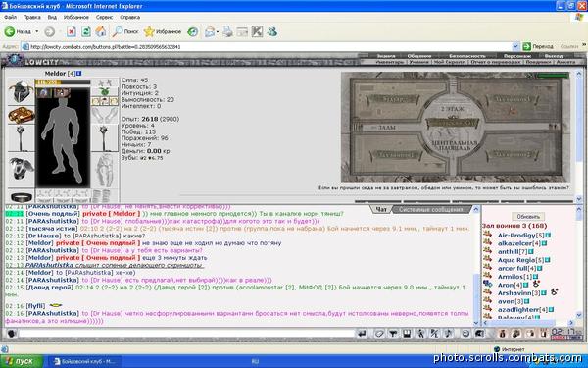The width and height of the screenshot is (588, 368).
Task: Click the Обновить button above player list
Action: pos(528,217)
